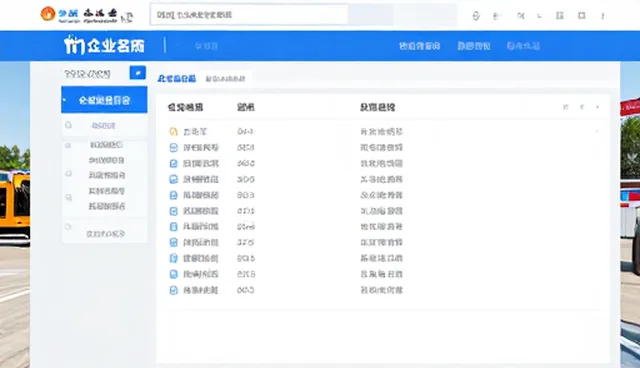Click the blue file icon in the second table row

[x=173, y=147]
